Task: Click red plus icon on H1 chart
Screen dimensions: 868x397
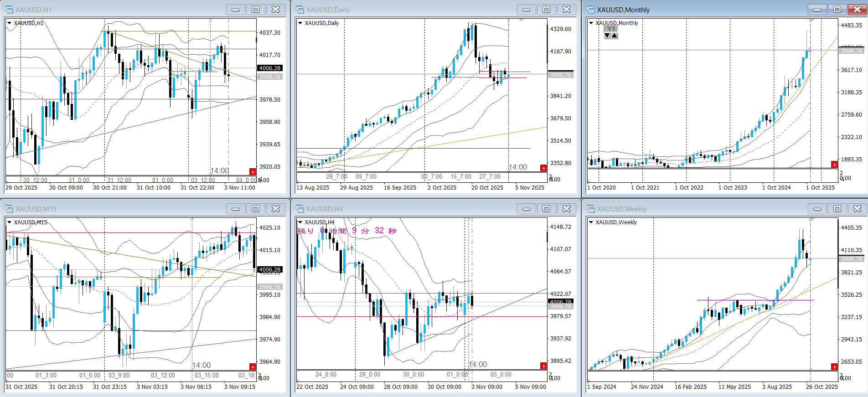Action: 253,171
